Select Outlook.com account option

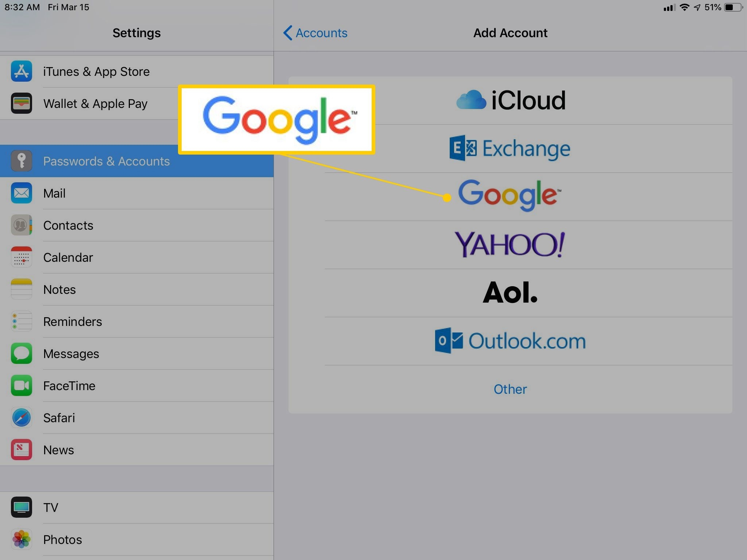point(509,341)
